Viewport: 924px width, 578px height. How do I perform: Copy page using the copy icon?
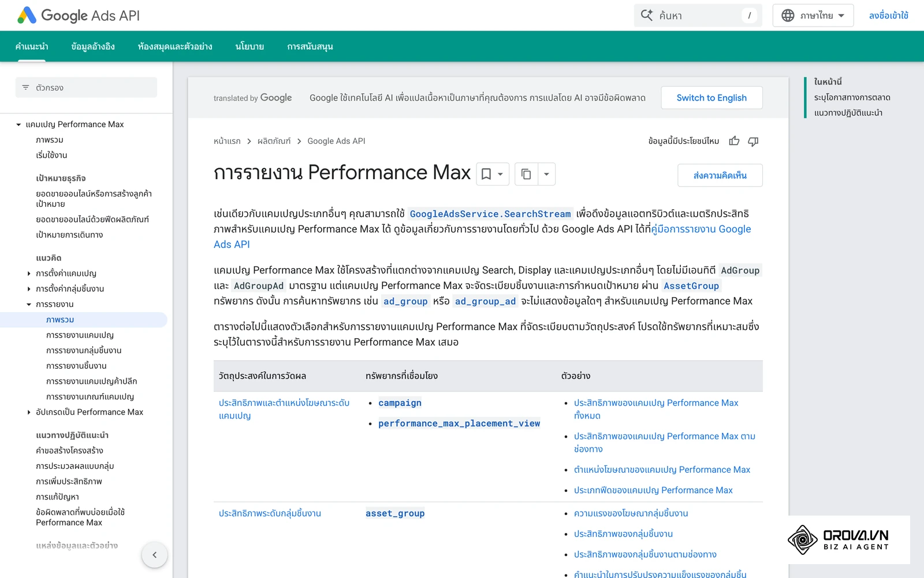click(526, 174)
